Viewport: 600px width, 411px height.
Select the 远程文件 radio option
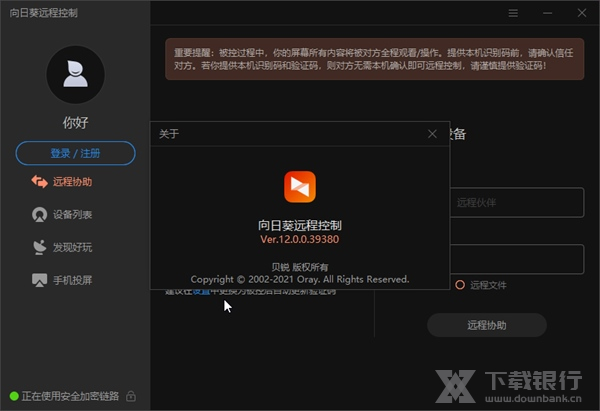[460, 285]
